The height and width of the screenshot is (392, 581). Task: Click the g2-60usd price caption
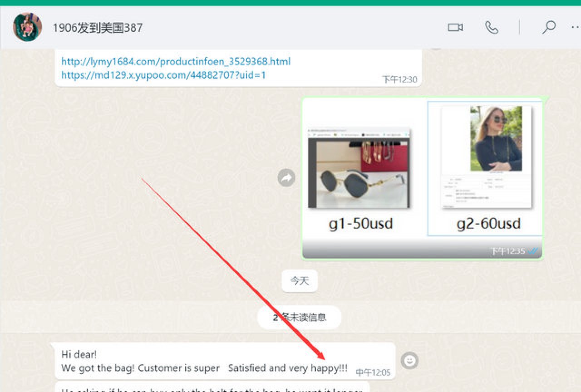(x=488, y=224)
